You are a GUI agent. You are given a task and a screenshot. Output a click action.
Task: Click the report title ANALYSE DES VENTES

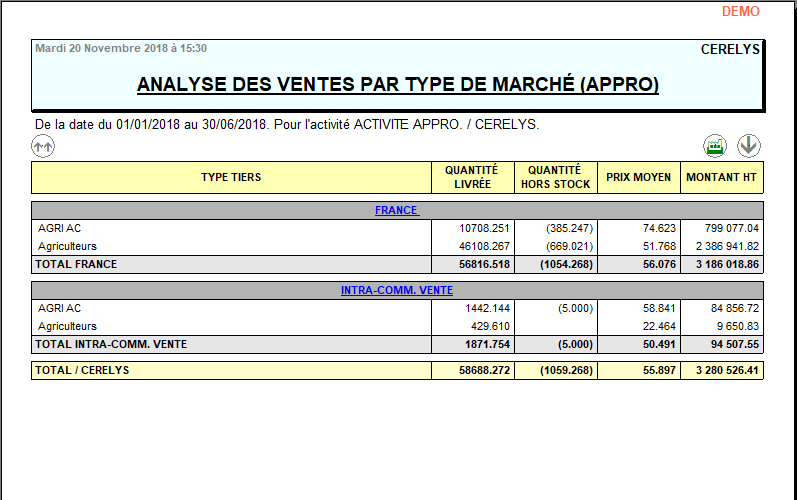click(x=397, y=84)
